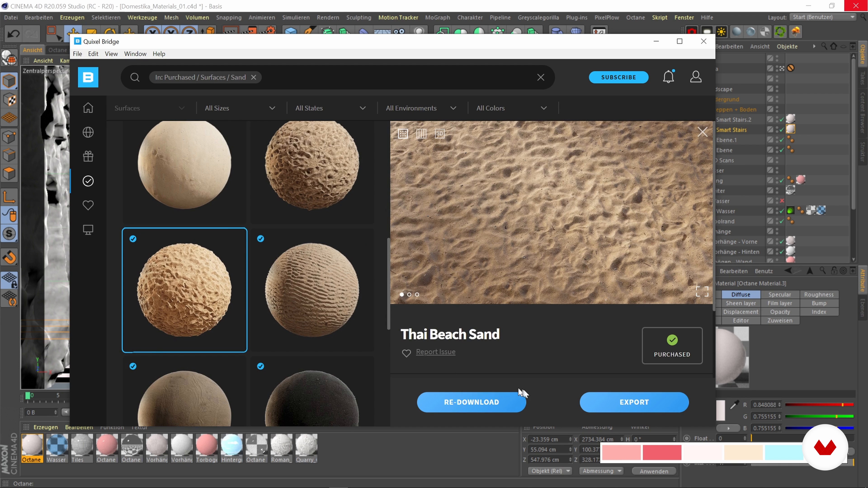Open the favorites heart sidebar icon
This screenshot has width=868, height=488.
click(x=88, y=205)
